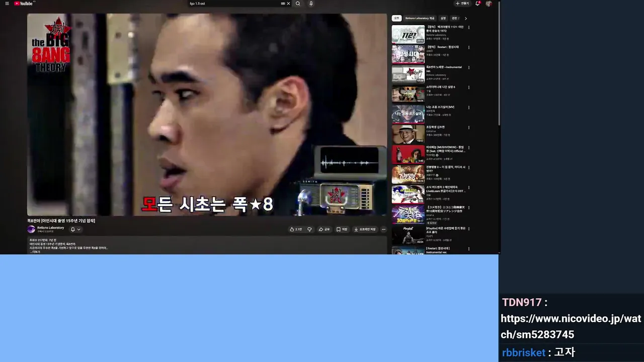The height and width of the screenshot is (362, 644).
Task: Click chat username rbbrisket
Action: tap(523, 352)
